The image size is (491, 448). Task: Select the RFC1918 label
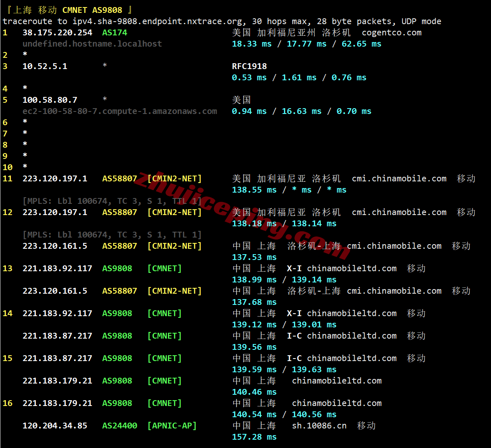pos(249,67)
